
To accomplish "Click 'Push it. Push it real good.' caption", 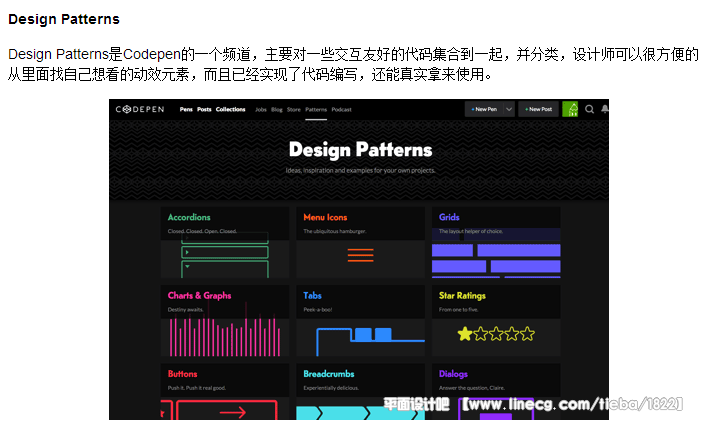I will tap(197, 388).
